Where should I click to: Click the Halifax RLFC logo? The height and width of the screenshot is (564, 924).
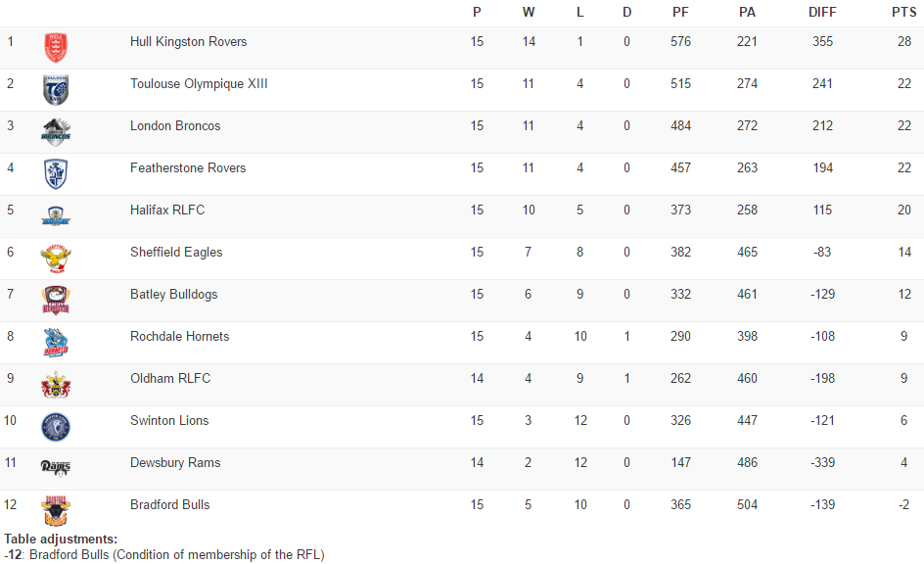tap(56, 215)
